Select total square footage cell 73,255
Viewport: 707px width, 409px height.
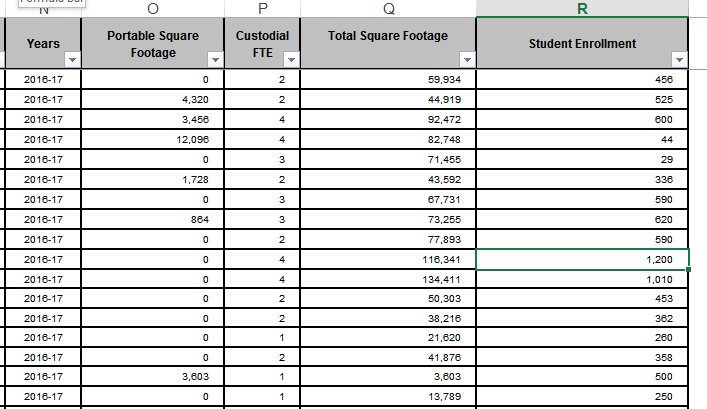tap(388, 220)
